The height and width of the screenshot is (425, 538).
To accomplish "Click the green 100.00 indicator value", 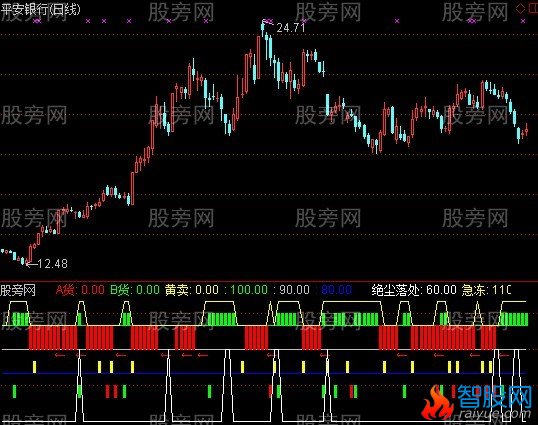I will [x=249, y=290].
